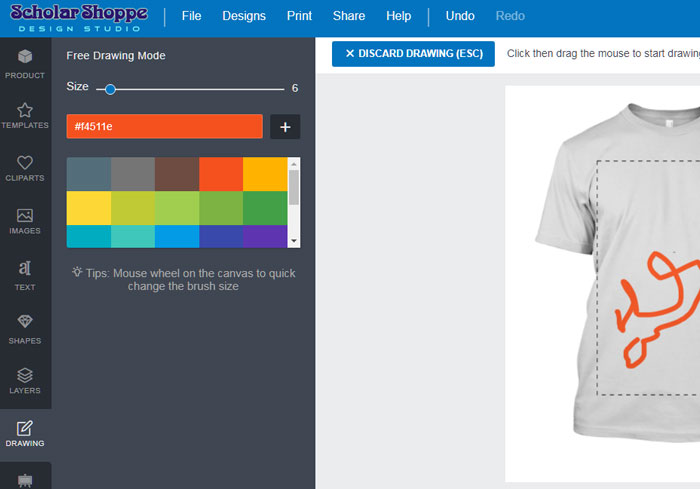Click the Free Drawing Mode heading
The height and width of the screenshot is (489, 700).
116,56
